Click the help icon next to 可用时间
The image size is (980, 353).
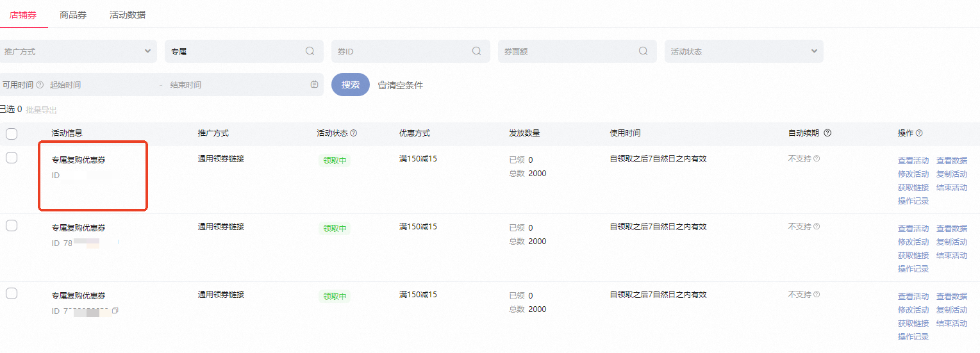click(x=40, y=85)
